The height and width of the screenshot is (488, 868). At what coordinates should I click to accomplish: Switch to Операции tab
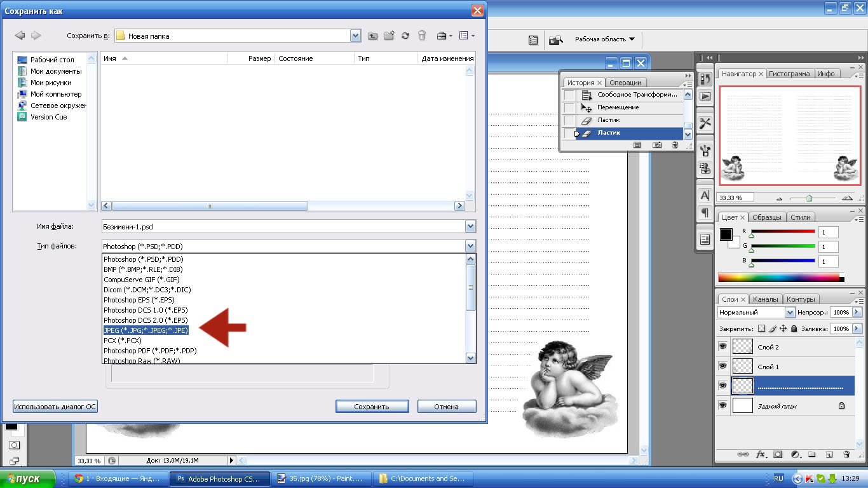point(625,83)
